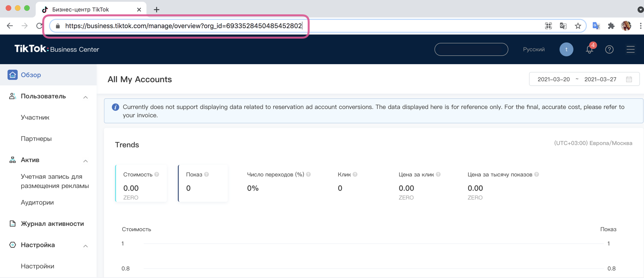Click info icon beside Число переходов (%)
Image resolution: width=644 pixels, height=278 pixels.
[x=308, y=174]
